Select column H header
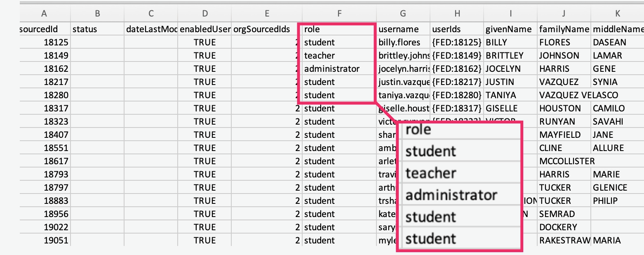The height and width of the screenshot is (255, 644). pyautogui.click(x=457, y=14)
